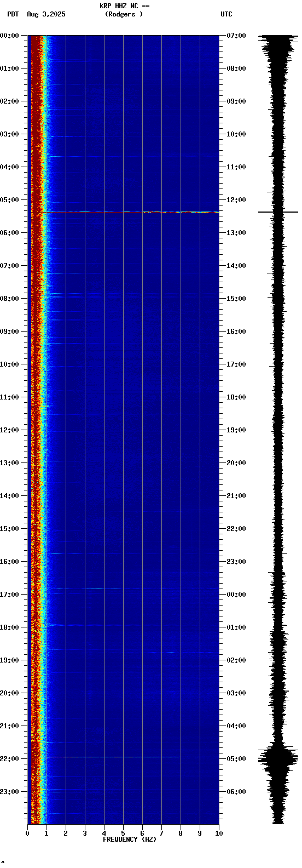Image resolution: width=302 pixels, height=868 pixels.
Task: Click the '2' frequency tick label
Action: [x=66, y=833]
